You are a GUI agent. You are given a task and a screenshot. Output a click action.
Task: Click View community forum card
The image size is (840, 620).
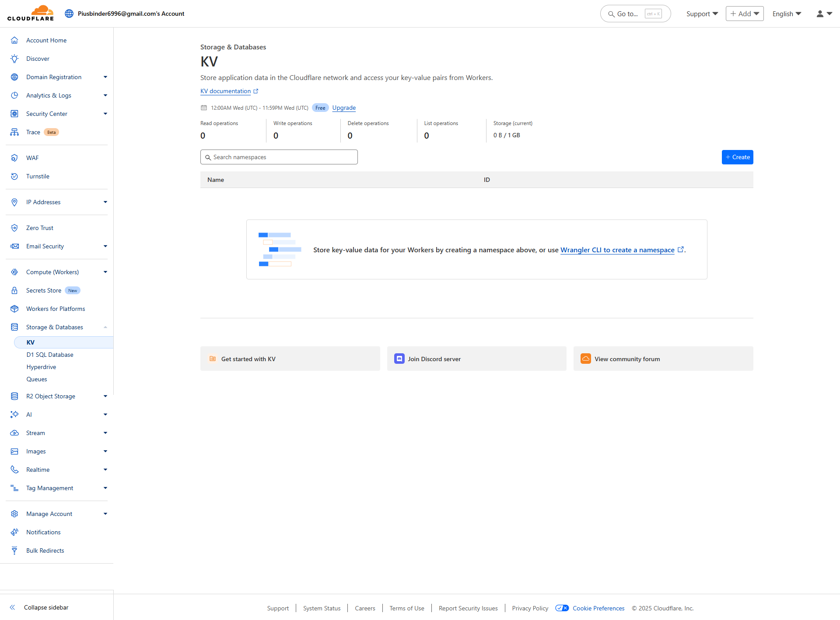pyautogui.click(x=663, y=359)
